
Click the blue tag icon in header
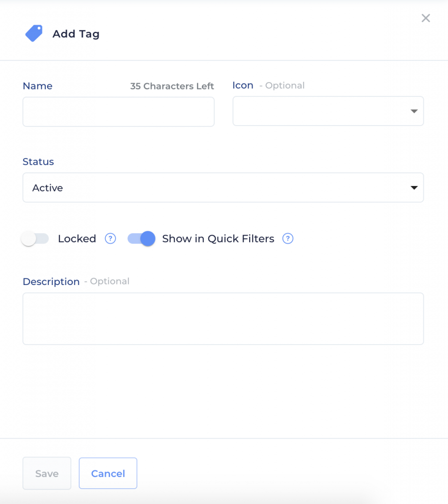34,33
